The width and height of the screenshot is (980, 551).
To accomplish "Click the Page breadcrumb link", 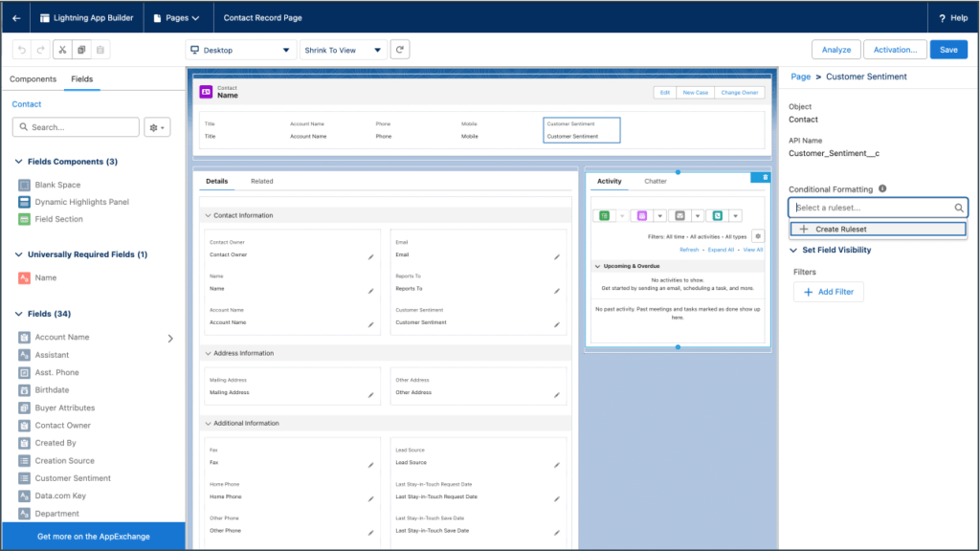I will click(801, 77).
